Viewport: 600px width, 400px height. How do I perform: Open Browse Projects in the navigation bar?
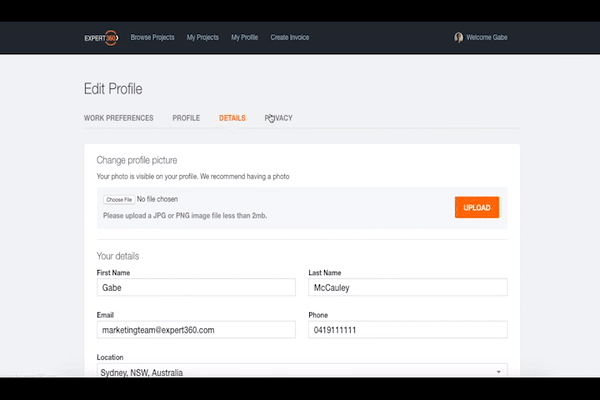(x=152, y=38)
